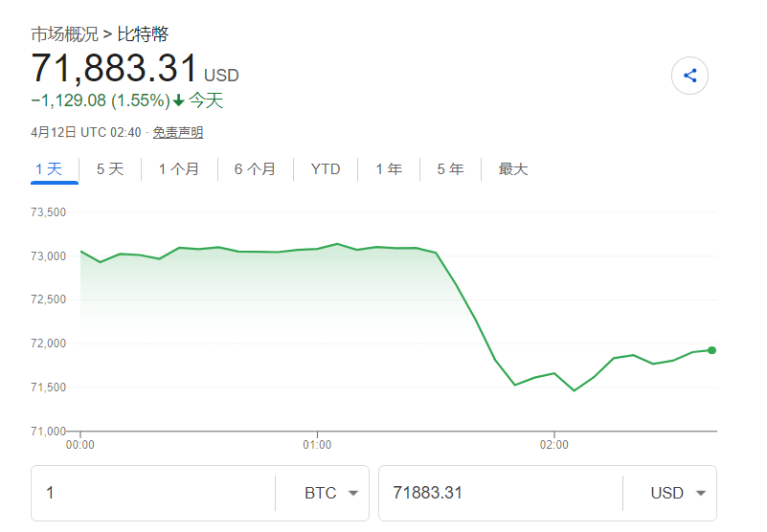The height and width of the screenshot is (532, 767).
Task: Click the green down arrow beside 今天
Action: coord(178,100)
